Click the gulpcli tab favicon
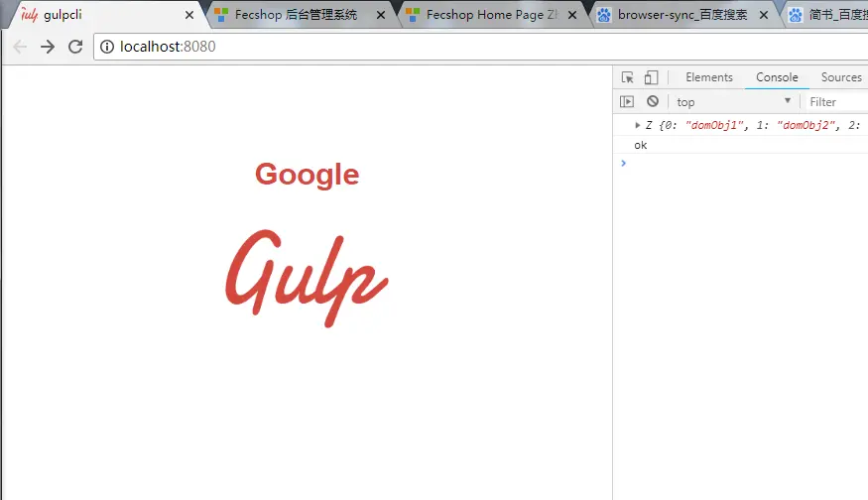Image resolution: width=868 pixels, height=500 pixels. (30, 15)
